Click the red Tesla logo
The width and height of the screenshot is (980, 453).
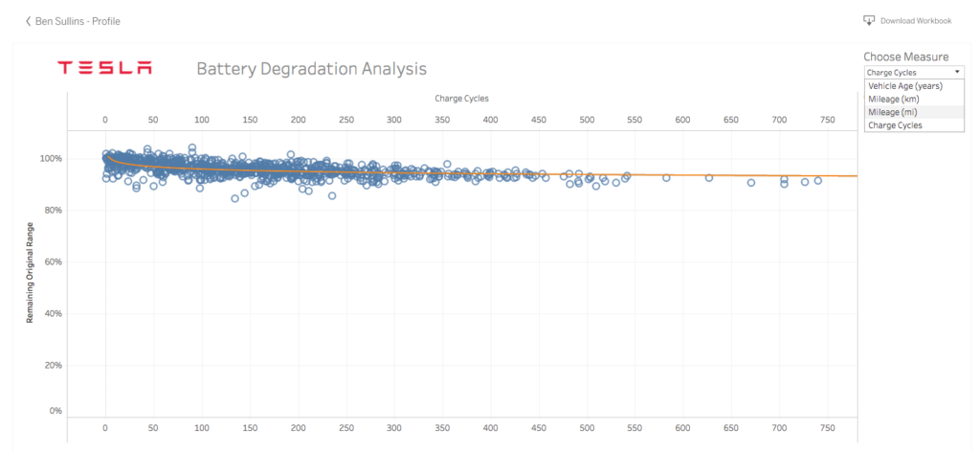[x=104, y=68]
